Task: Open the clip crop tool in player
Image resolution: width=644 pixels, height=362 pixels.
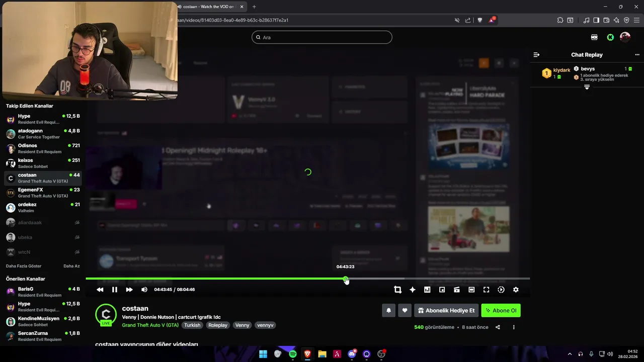Action: 397,290
